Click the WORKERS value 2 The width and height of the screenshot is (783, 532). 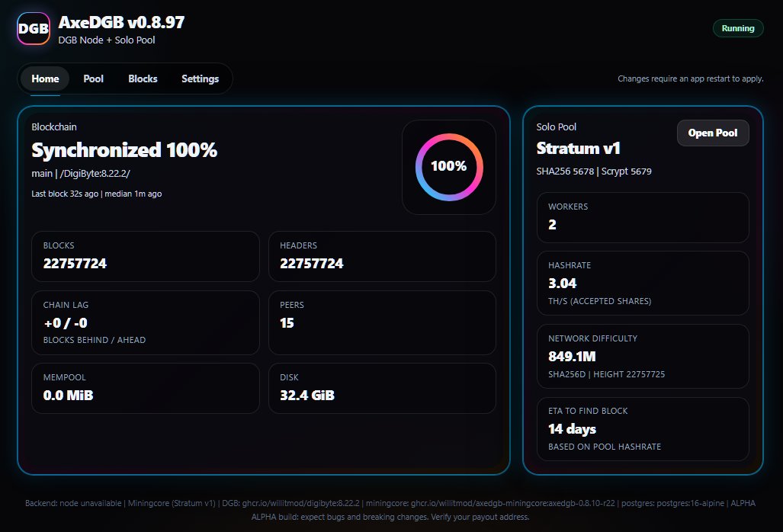coord(552,225)
